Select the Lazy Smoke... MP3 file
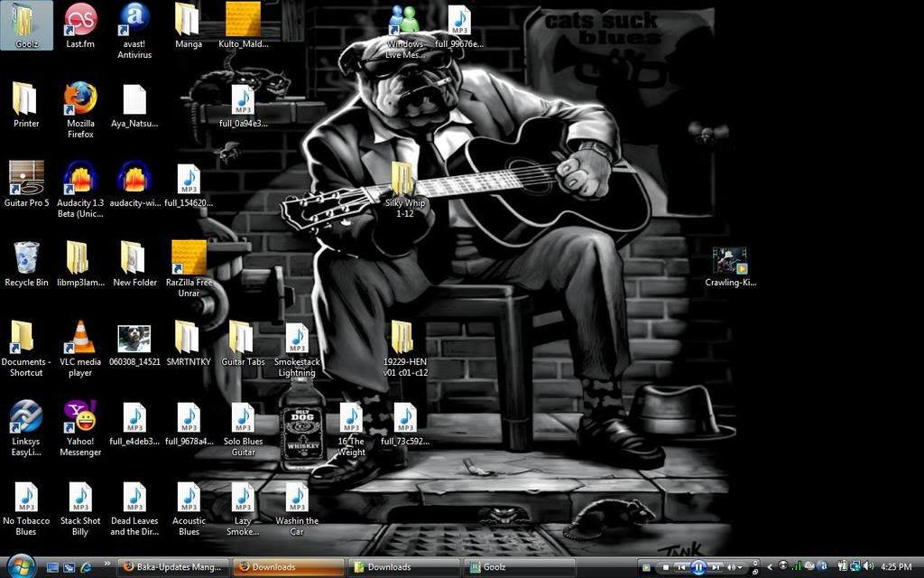The width and height of the screenshot is (924, 578). click(x=243, y=508)
